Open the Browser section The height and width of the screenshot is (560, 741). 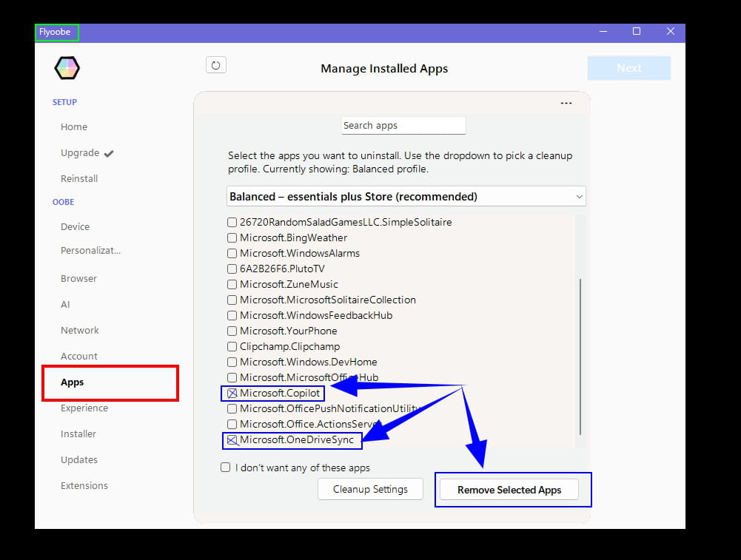pyautogui.click(x=78, y=279)
